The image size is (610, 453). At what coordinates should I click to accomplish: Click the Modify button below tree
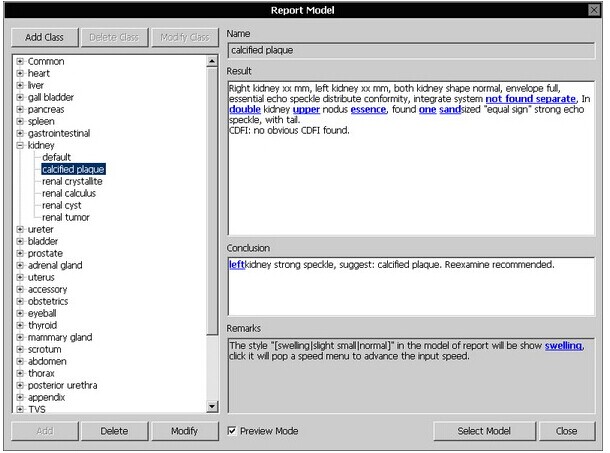184,431
